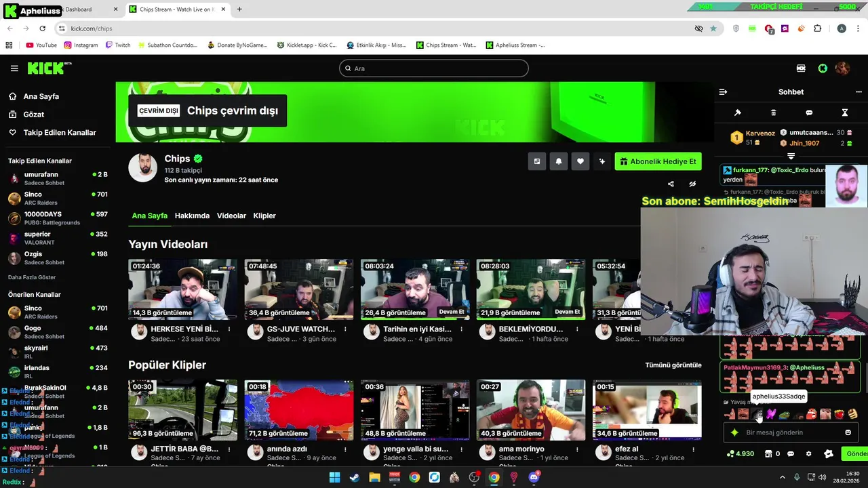
Task: Switch to Ana Sayfa channel tab
Action: pyautogui.click(x=149, y=216)
